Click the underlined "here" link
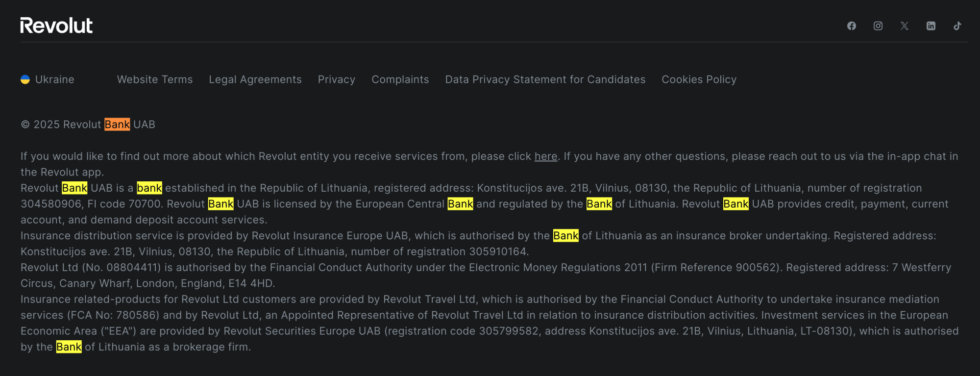This screenshot has width=980, height=376. [x=546, y=156]
